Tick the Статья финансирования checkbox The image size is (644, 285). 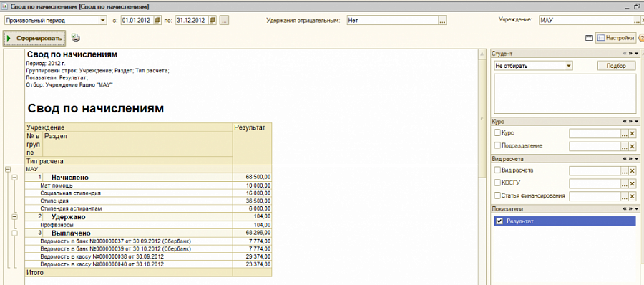click(x=498, y=195)
